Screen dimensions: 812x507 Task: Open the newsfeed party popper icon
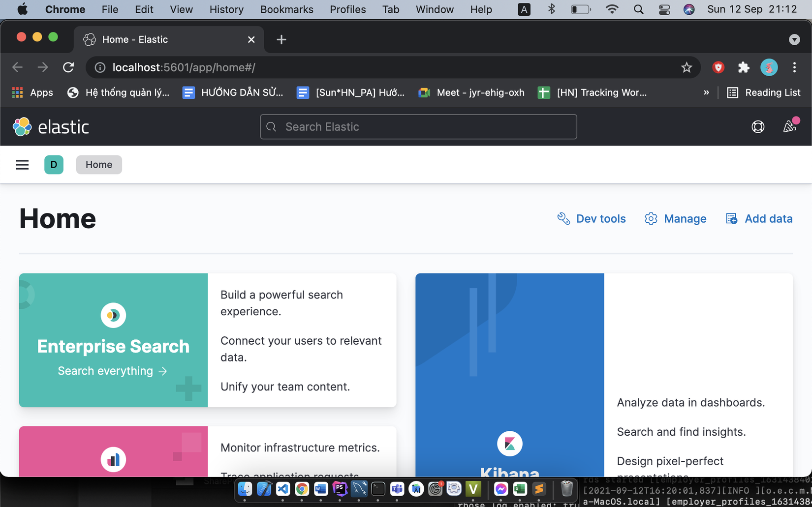pos(790,126)
